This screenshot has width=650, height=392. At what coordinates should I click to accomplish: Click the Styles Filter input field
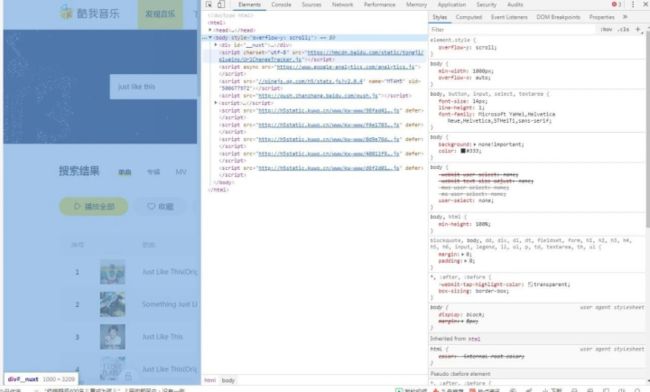(512, 29)
